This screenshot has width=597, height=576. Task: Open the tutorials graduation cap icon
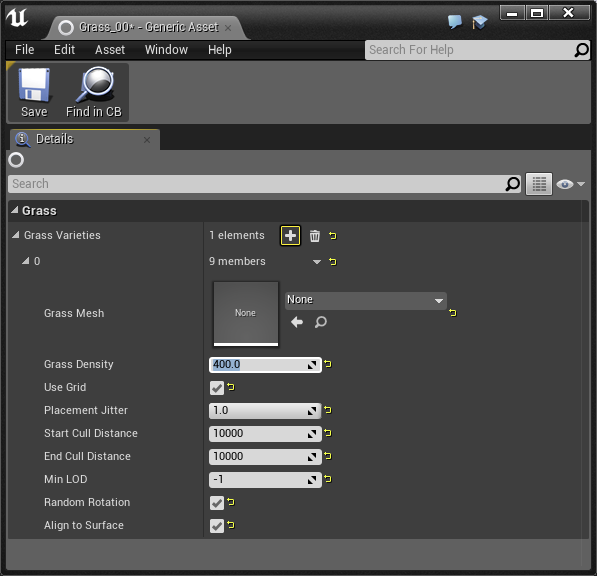[x=479, y=22]
